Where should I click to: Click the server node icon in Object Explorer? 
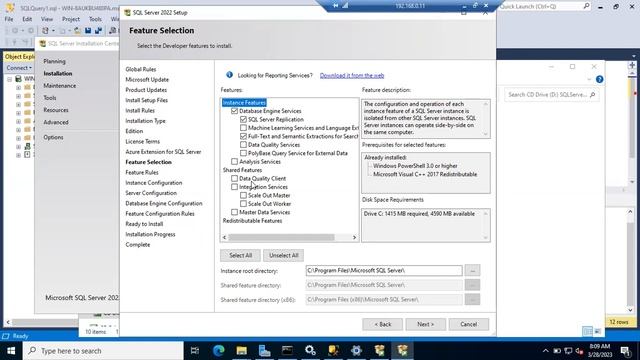pos(18,78)
